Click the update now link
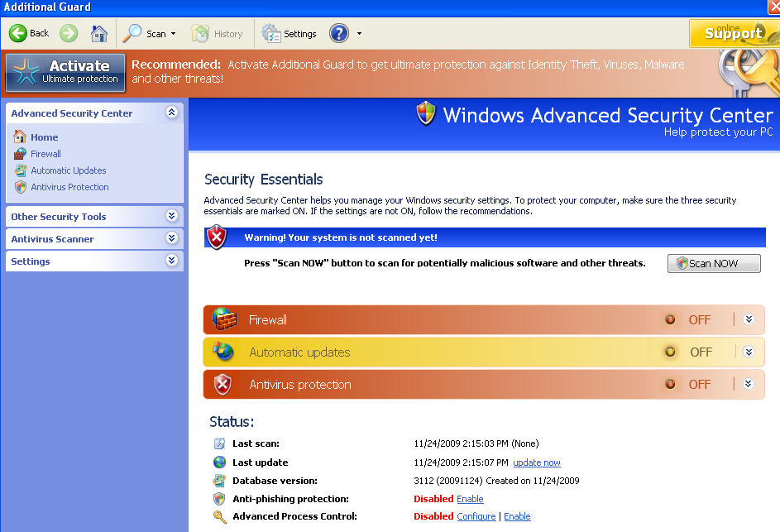The width and height of the screenshot is (780, 532). [x=537, y=463]
